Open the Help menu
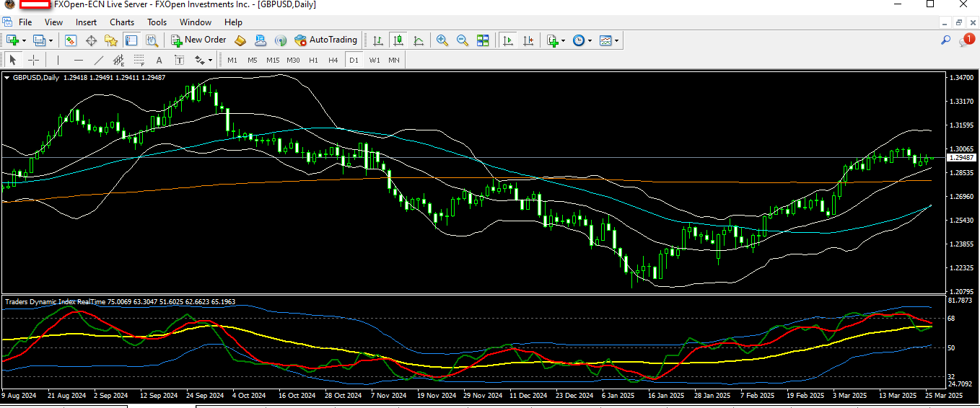The height and width of the screenshot is (408, 980). tap(233, 22)
